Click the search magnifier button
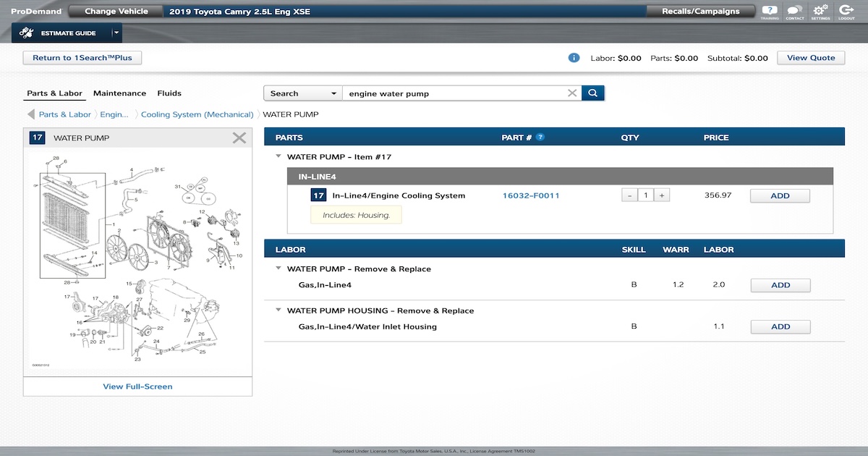The height and width of the screenshot is (456, 868). [x=592, y=93]
